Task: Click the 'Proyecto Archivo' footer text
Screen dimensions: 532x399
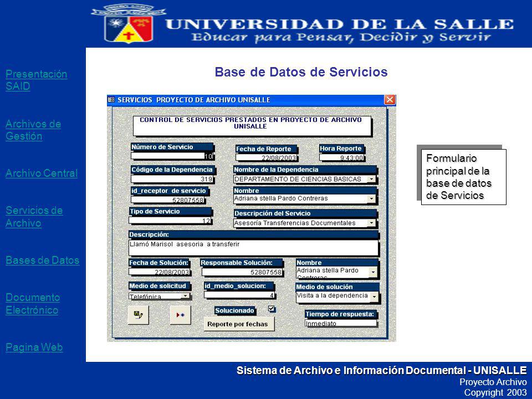Action: [493, 382]
